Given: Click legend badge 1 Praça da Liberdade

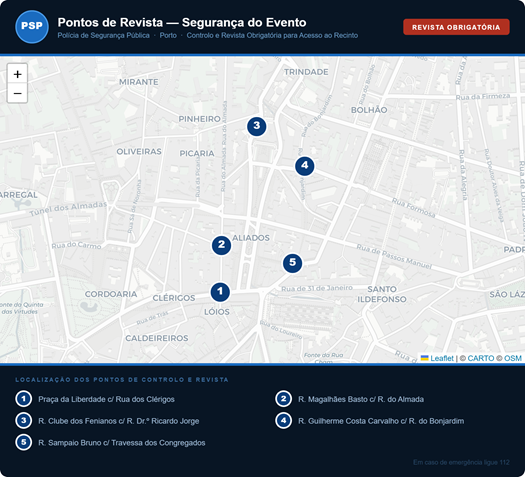Looking at the screenshot, I should coord(23,399).
